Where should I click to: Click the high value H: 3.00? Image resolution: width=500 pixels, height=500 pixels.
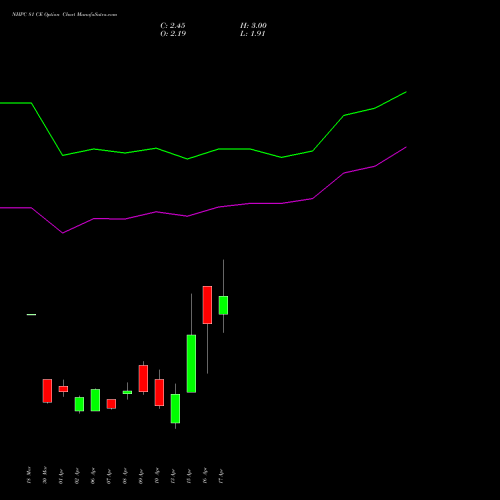tap(253, 26)
